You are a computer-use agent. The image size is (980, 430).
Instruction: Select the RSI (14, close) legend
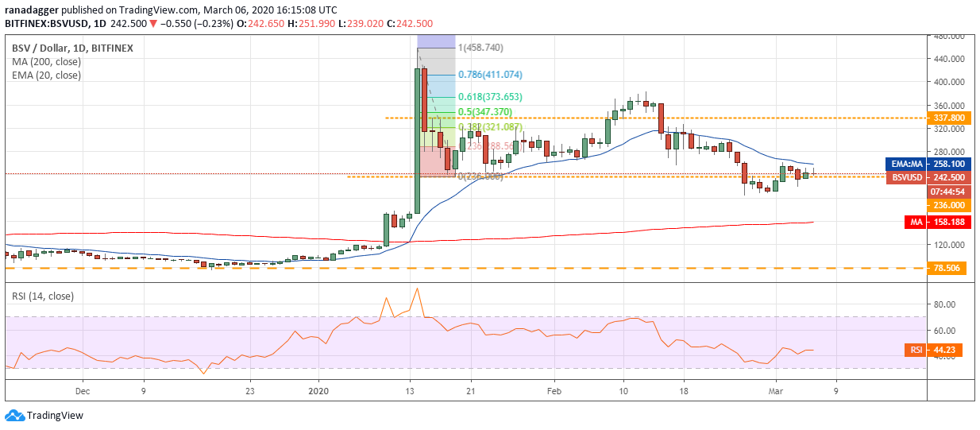[44, 296]
